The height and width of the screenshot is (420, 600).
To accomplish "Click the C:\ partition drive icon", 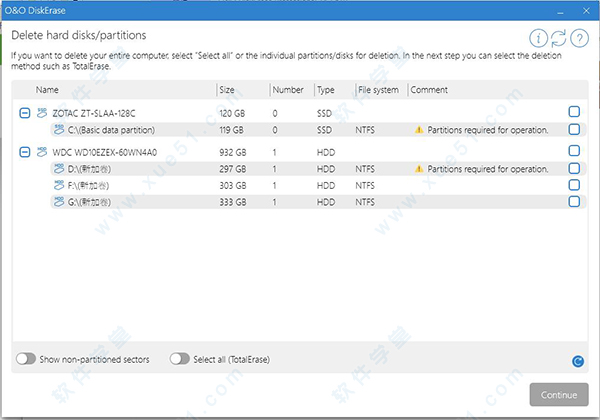I will tap(58, 129).
